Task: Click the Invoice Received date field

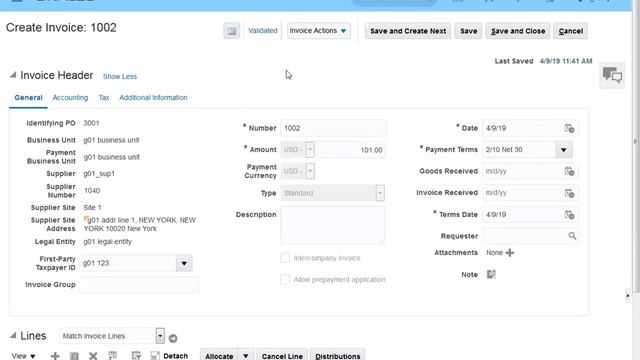Action: pos(522,193)
